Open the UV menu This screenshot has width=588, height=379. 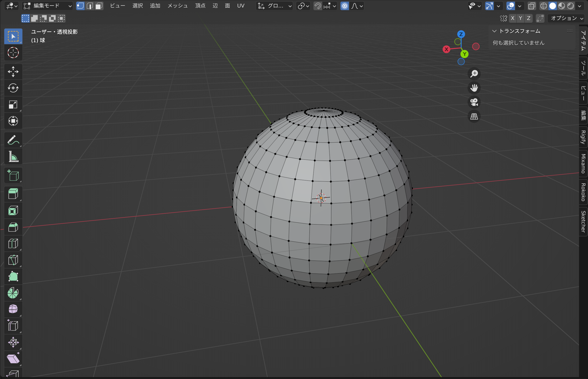click(x=241, y=6)
